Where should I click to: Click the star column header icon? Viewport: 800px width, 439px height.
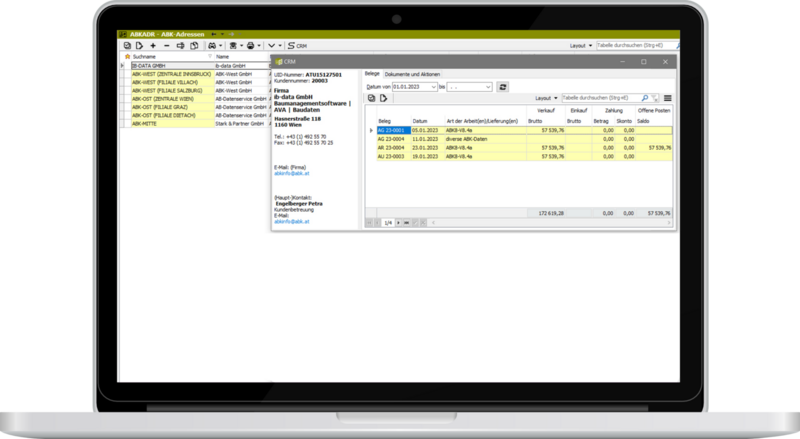pos(128,57)
